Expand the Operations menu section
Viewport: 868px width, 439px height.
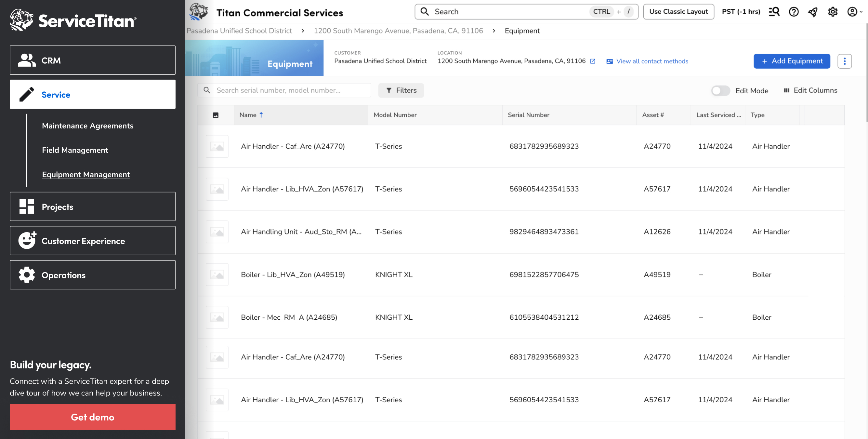[x=93, y=275]
